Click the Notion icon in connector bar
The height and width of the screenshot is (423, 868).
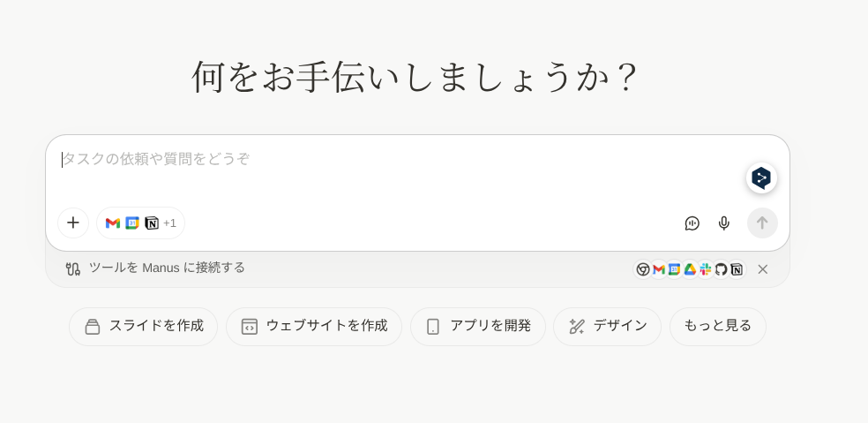click(737, 269)
